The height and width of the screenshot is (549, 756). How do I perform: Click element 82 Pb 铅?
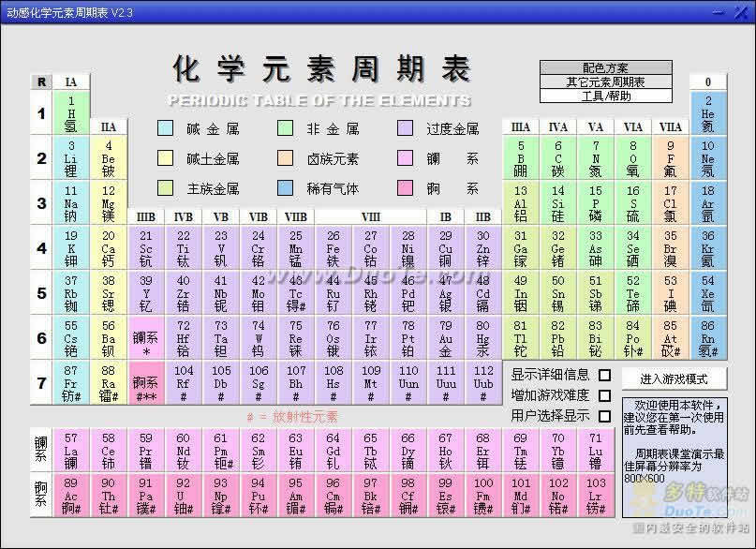click(557, 338)
